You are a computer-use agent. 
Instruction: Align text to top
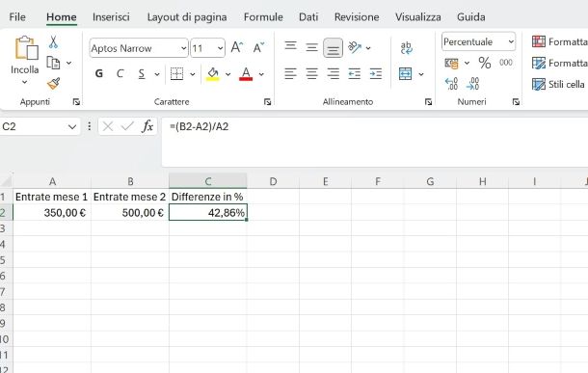click(290, 46)
